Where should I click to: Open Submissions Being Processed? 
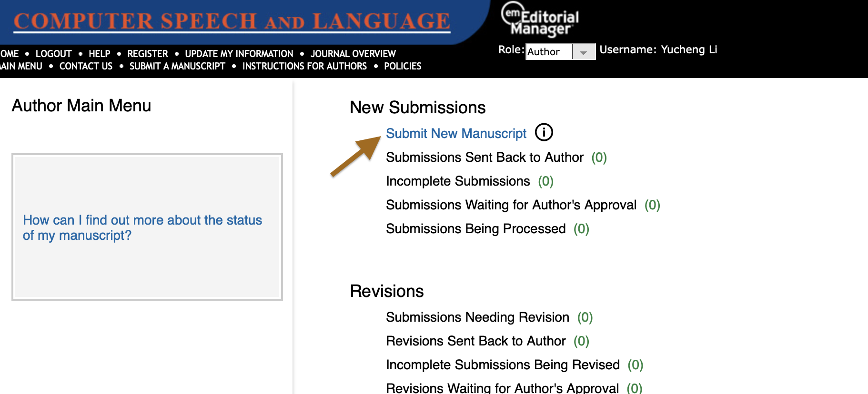point(475,229)
